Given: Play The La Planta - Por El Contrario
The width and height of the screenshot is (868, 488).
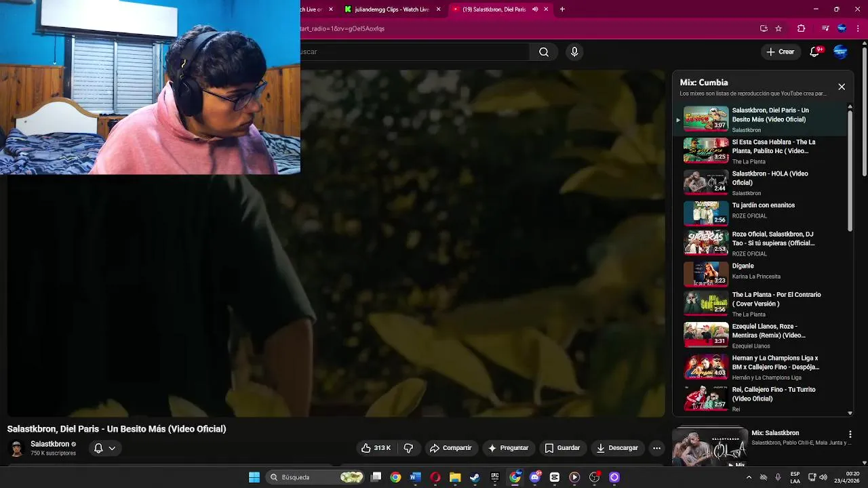Looking at the screenshot, I should click(761, 304).
